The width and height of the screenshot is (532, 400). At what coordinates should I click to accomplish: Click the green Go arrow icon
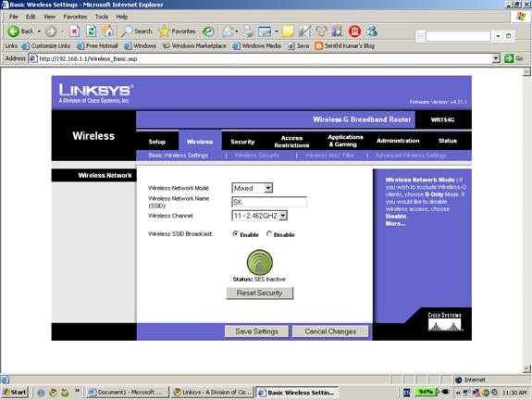point(509,58)
